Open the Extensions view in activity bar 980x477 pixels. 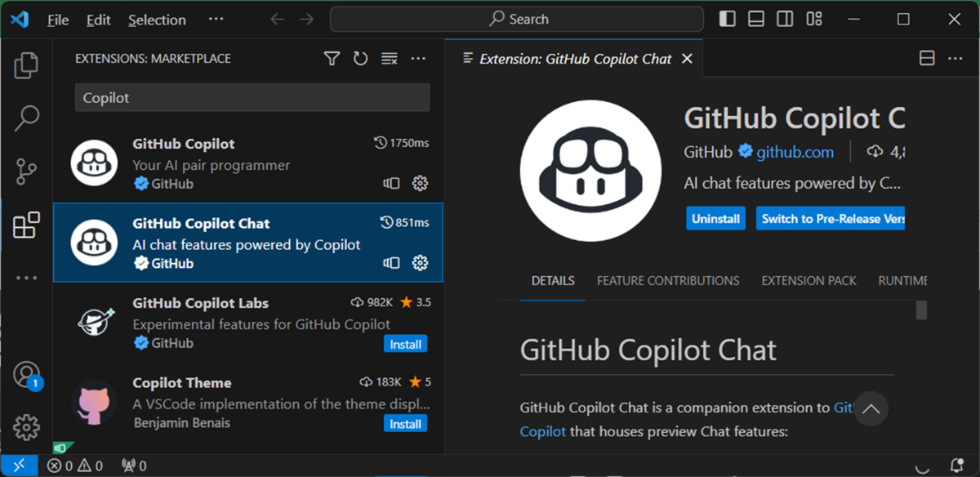pos(26,225)
